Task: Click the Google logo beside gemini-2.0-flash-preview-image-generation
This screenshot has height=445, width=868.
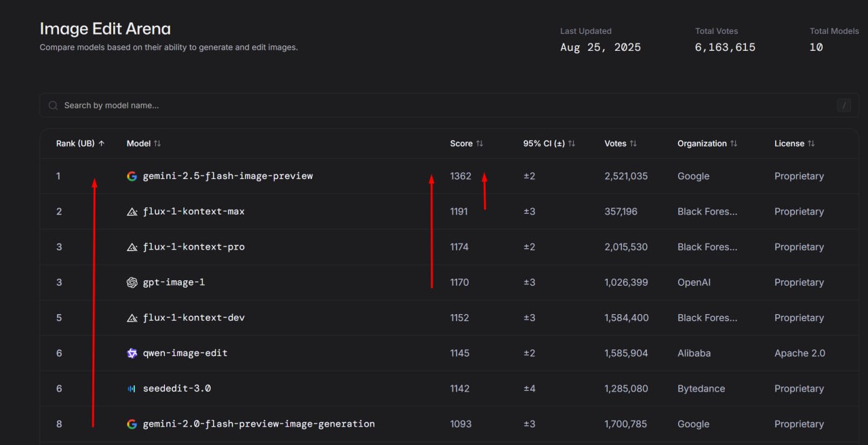Action: pos(132,424)
